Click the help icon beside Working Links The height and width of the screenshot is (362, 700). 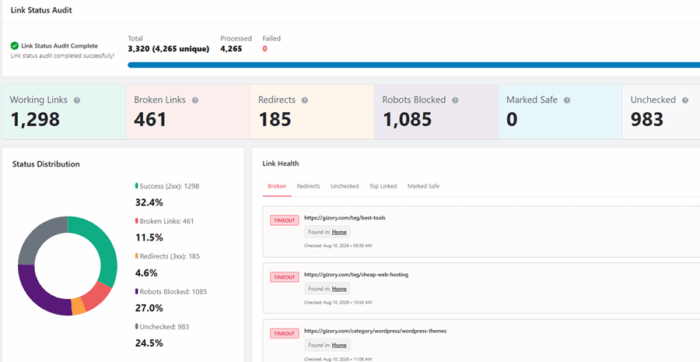77,100
